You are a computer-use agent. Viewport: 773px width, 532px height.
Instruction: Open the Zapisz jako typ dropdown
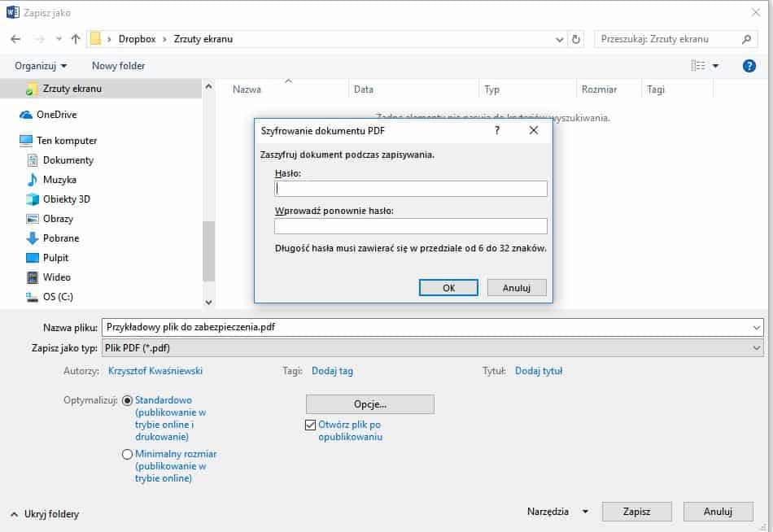pyautogui.click(x=758, y=347)
